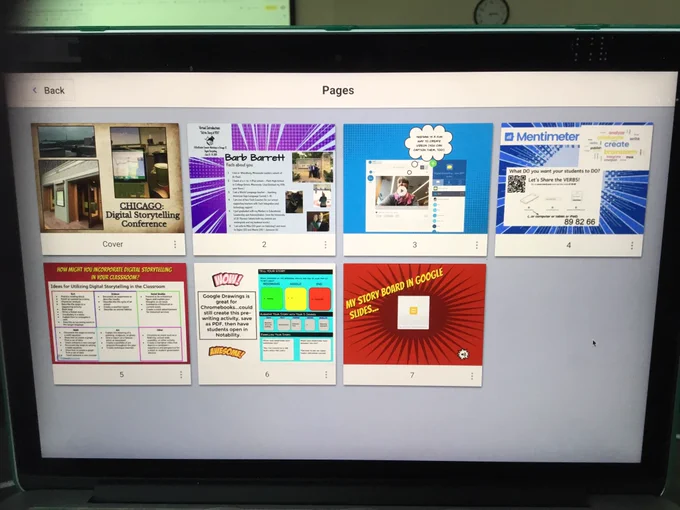Open the three-dot menu for page 2

(325, 245)
